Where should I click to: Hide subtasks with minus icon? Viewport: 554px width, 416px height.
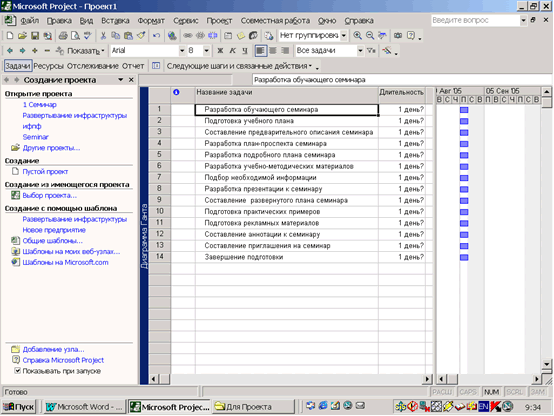click(47, 51)
